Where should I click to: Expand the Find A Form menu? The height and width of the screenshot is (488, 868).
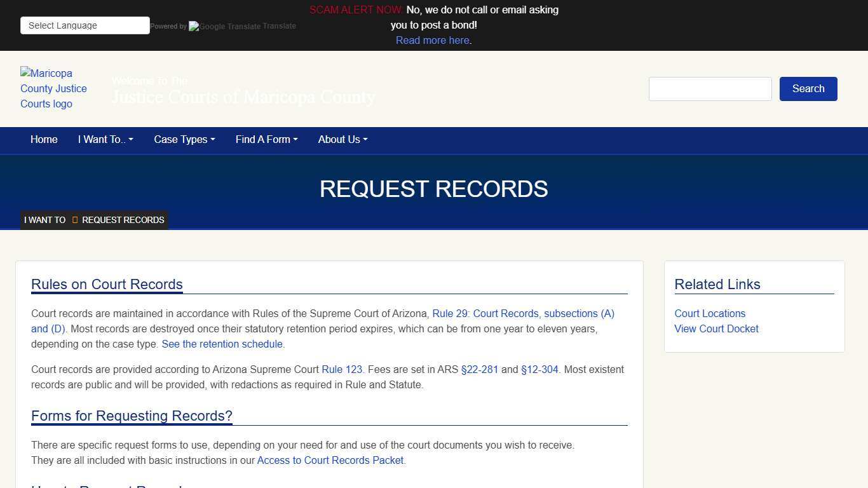266,139
